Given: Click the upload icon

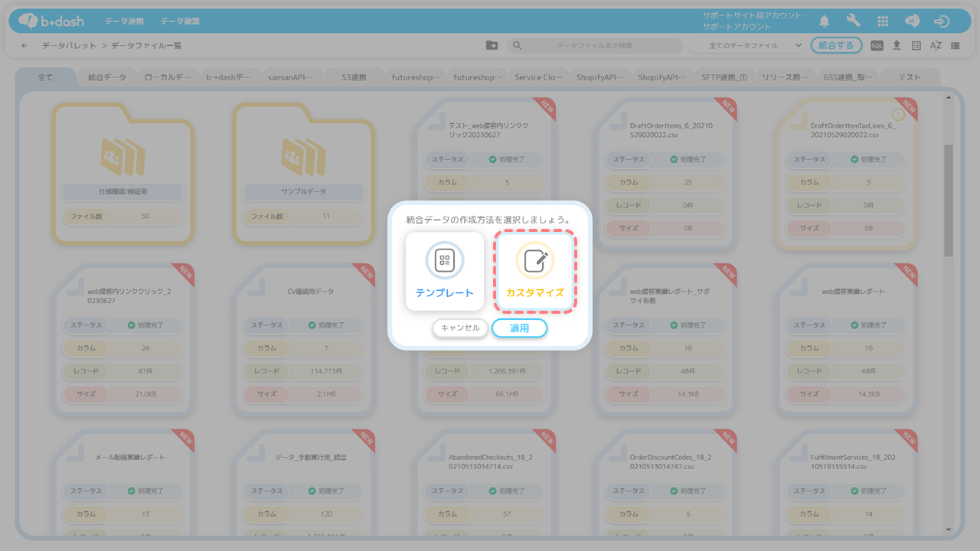Looking at the screenshot, I should point(897,46).
